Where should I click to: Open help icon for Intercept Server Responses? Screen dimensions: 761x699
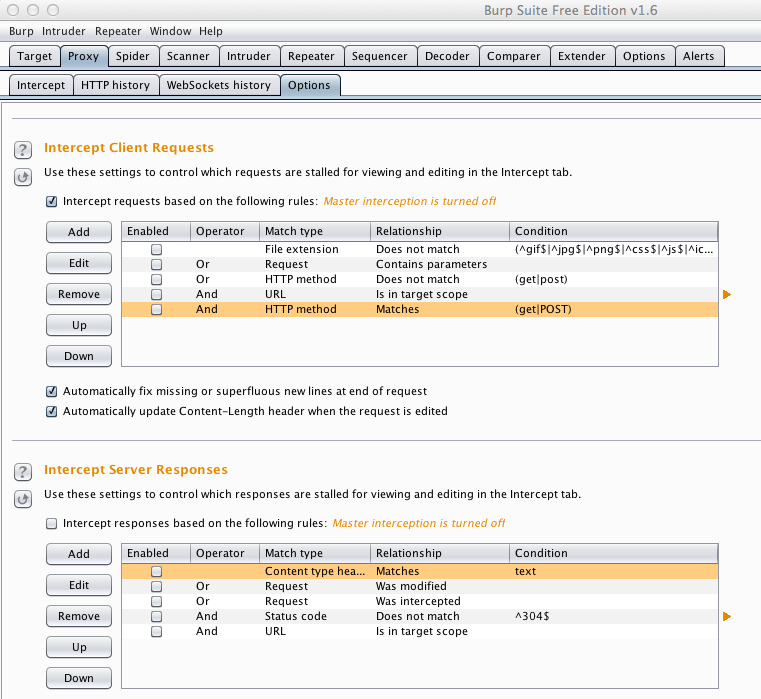[23, 472]
